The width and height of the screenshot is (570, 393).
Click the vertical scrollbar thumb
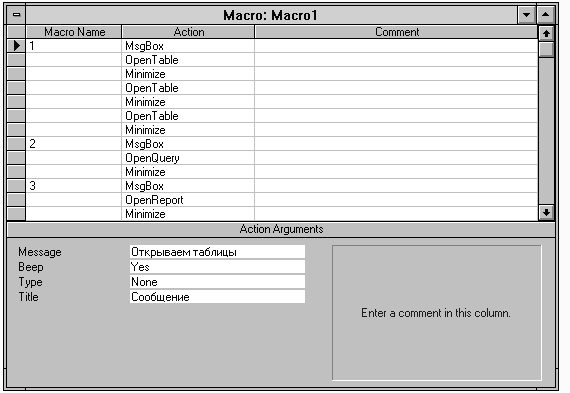pyautogui.click(x=546, y=49)
